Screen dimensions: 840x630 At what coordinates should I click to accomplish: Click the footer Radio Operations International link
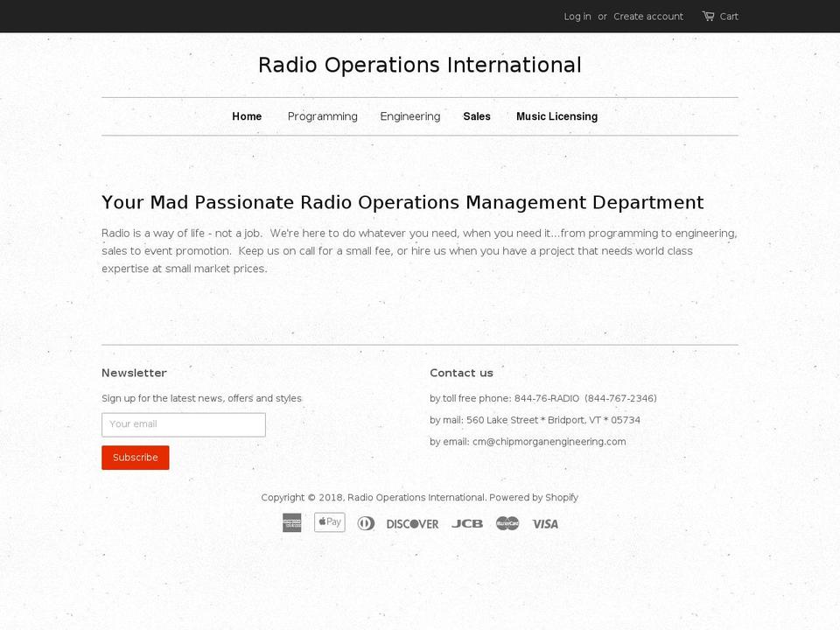coord(416,497)
